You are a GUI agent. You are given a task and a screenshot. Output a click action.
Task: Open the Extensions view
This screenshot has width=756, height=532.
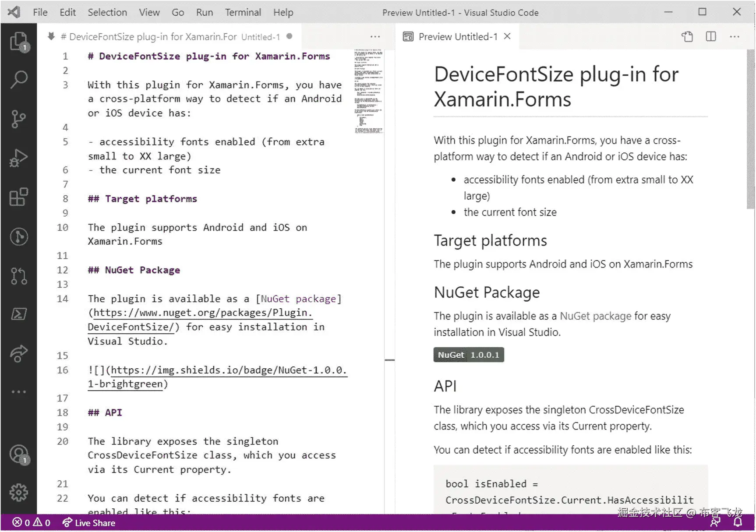[19, 197]
